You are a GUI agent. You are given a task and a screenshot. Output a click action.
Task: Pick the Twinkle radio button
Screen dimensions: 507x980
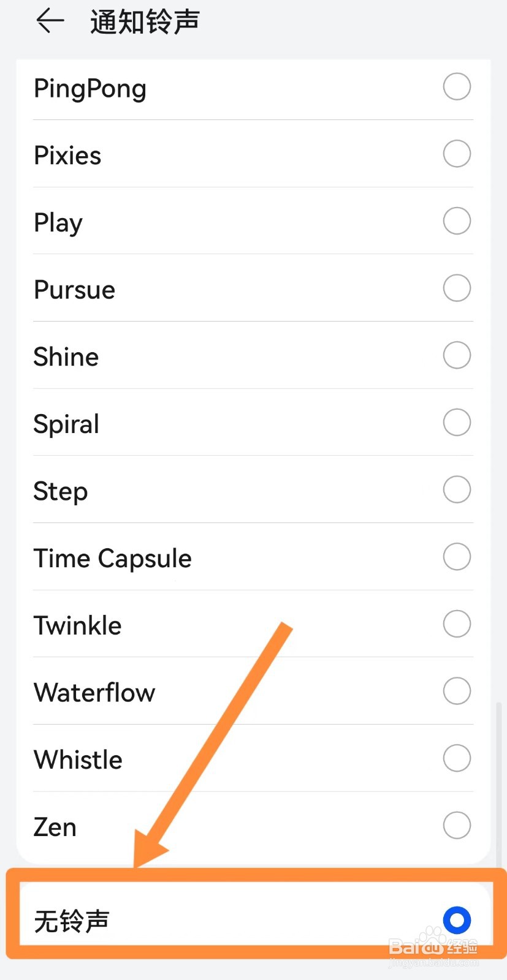pos(457,624)
